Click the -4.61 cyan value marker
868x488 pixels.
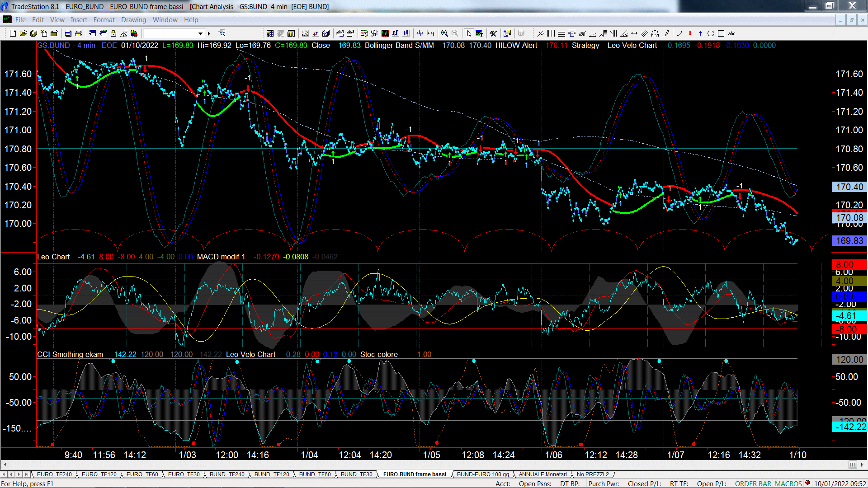849,316
